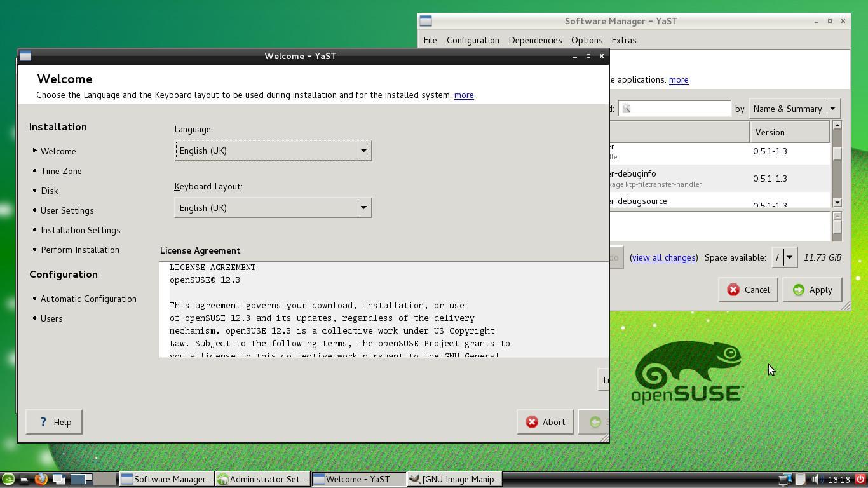Click the 'Automatic Configuration' step text
The height and width of the screenshot is (488, 868).
click(x=88, y=299)
